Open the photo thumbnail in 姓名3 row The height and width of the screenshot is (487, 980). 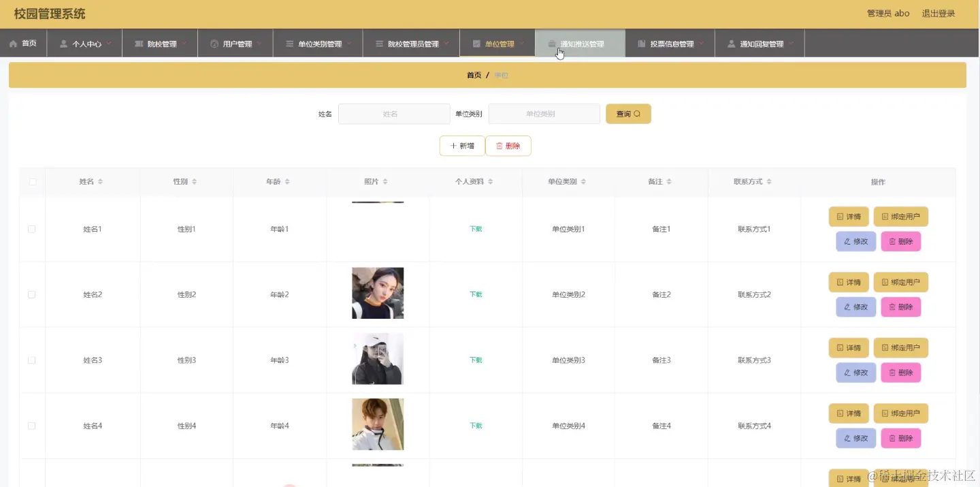click(x=378, y=358)
